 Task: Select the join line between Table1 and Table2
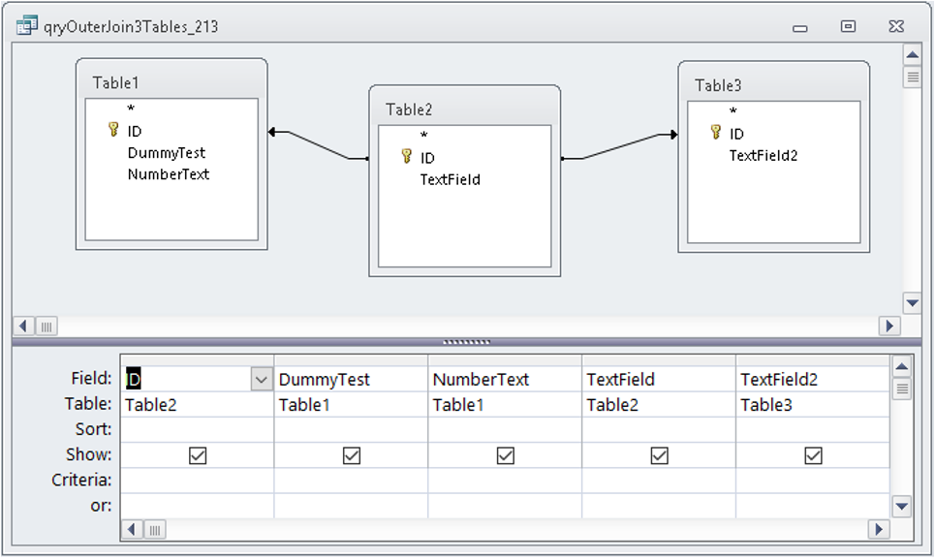tap(319, 145)
